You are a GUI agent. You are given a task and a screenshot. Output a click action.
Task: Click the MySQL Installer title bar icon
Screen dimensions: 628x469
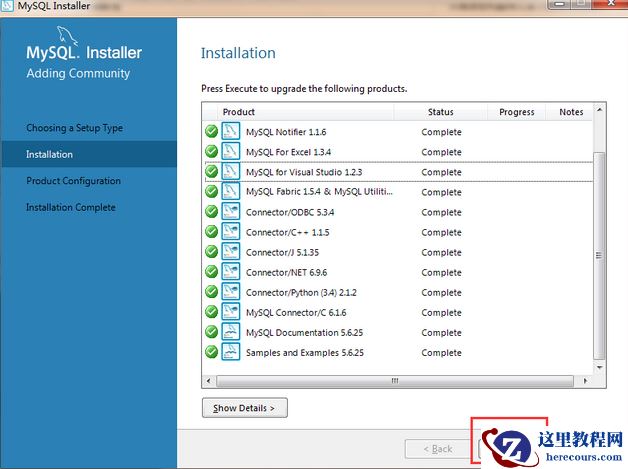[x=7, y=6]
